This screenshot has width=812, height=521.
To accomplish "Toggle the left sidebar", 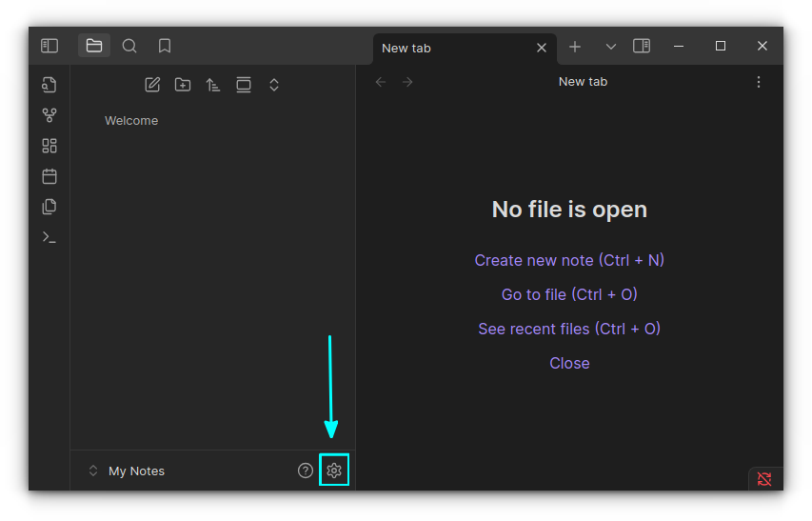I will [50, 46].
